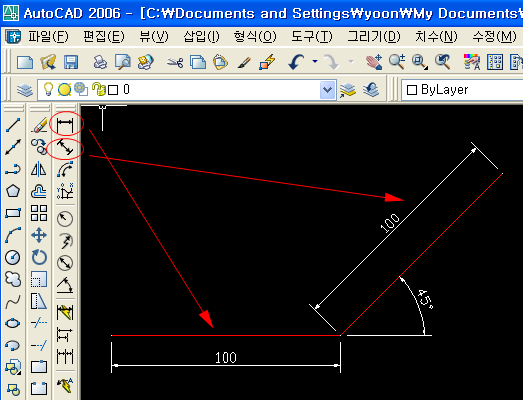Click layer 0 color square

pos(113,90)
